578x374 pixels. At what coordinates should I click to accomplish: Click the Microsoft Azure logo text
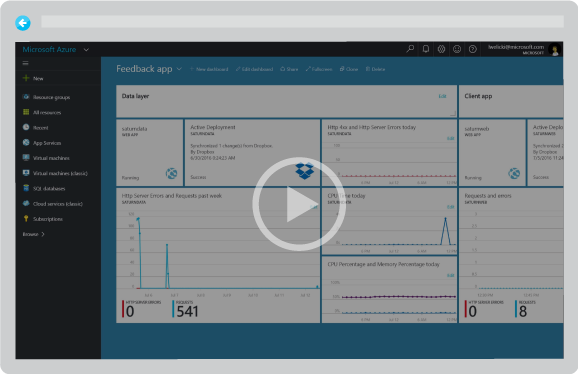(49, 49)
